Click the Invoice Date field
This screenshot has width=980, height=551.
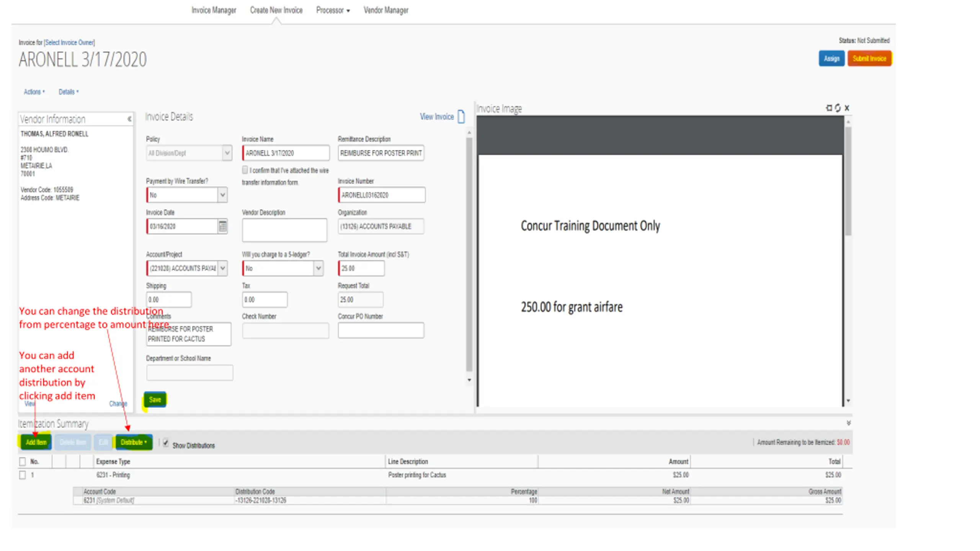point(182,226)
